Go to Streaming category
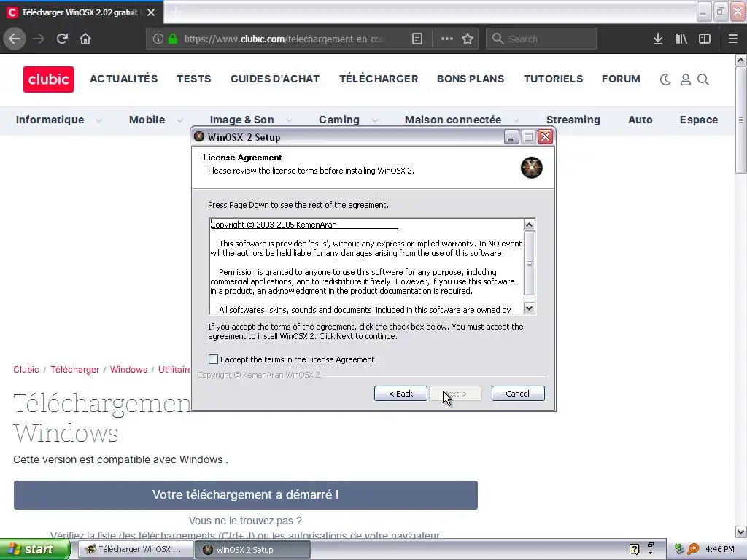This screenshot has width=747, height=560. click(573, 120)
